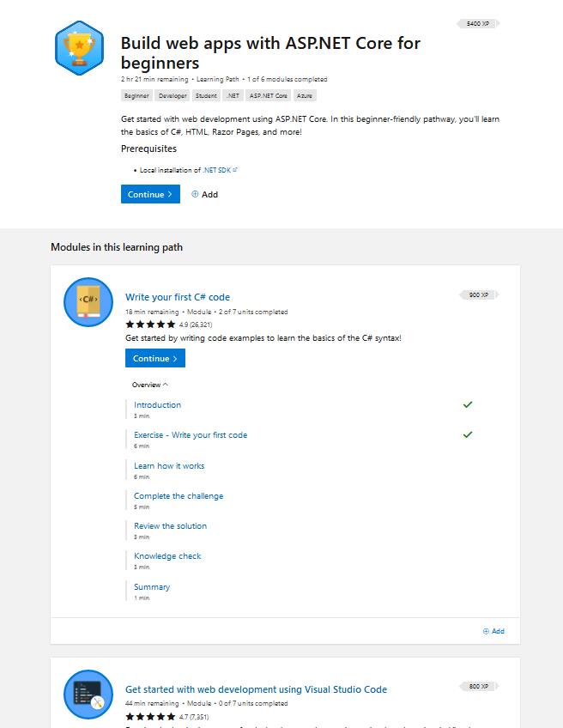Select the ASP.NET Core tag
The width and height of the screenshot is (563, 728).
[x=268, y=95]
